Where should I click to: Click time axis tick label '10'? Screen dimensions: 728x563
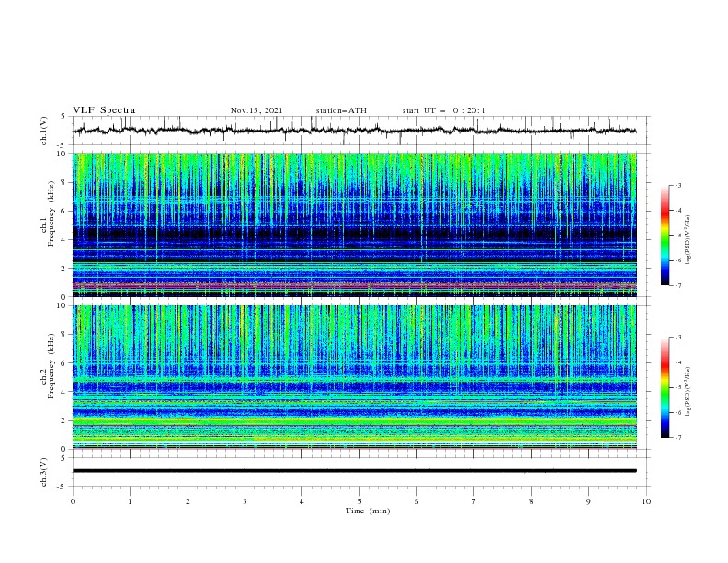coord(646,501)
